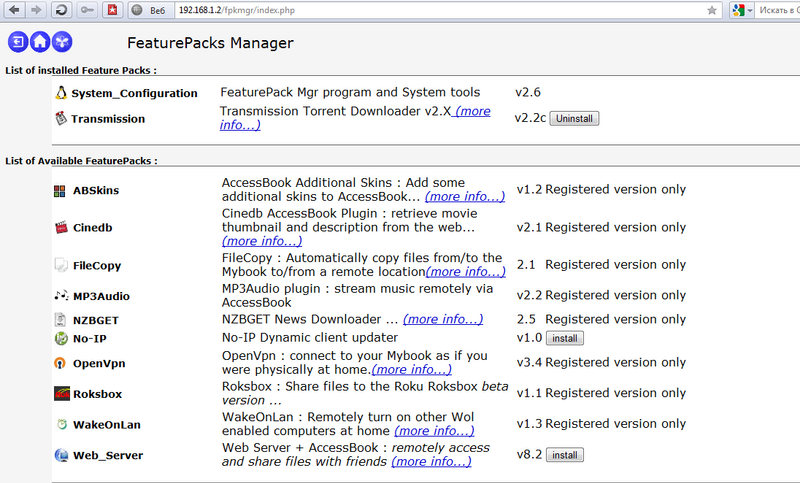Click the FileCopy name text

pyautogui.click(x=97, y=266)
